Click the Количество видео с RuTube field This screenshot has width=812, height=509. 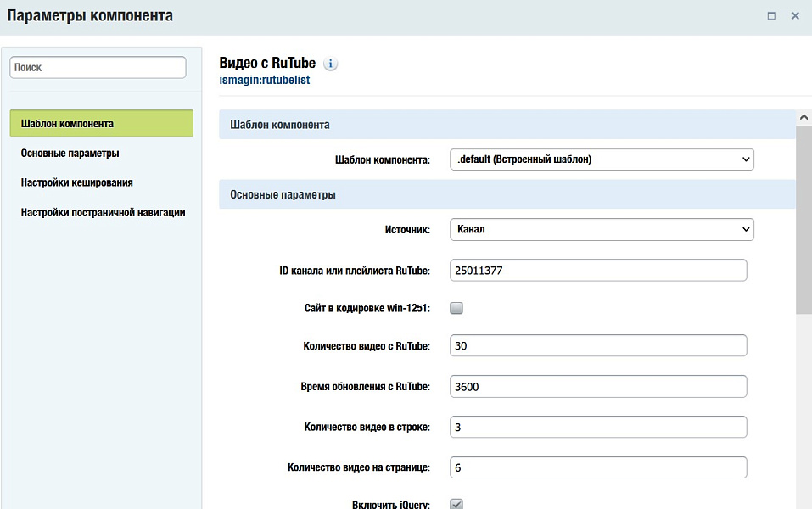597,345
